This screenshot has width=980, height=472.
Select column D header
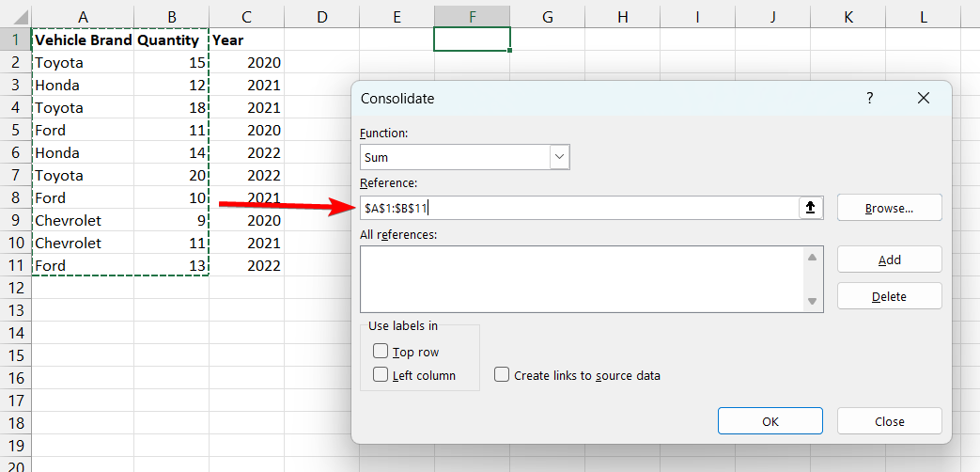[x=321, y=17]
